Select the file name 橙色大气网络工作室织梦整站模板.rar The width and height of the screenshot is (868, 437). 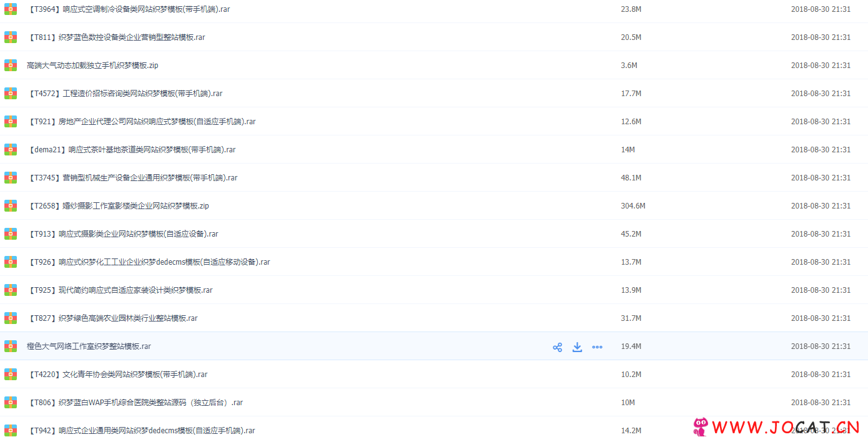point(89,346)
